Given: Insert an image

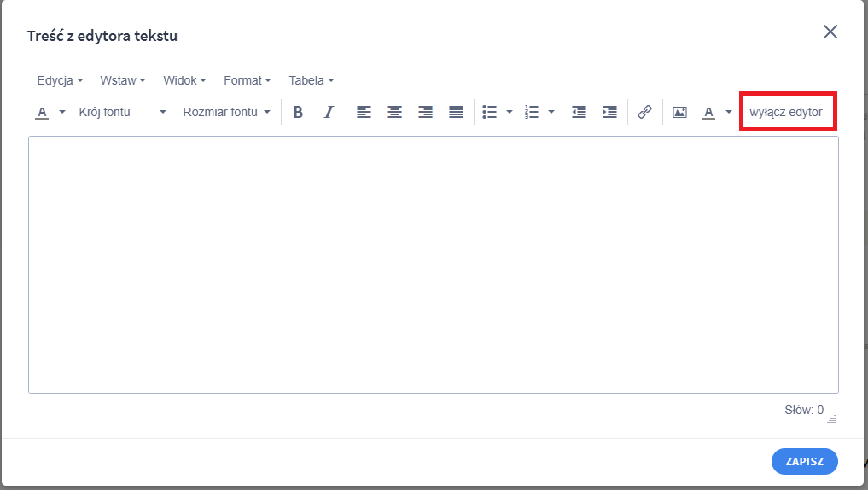Looking at the screenshot, I should [679, 112].
